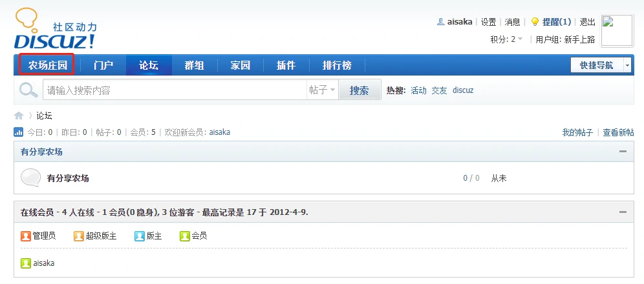Click the user avatar thumbnail
The height and width of the screenshot is (284, 644).
pos(616,30)
